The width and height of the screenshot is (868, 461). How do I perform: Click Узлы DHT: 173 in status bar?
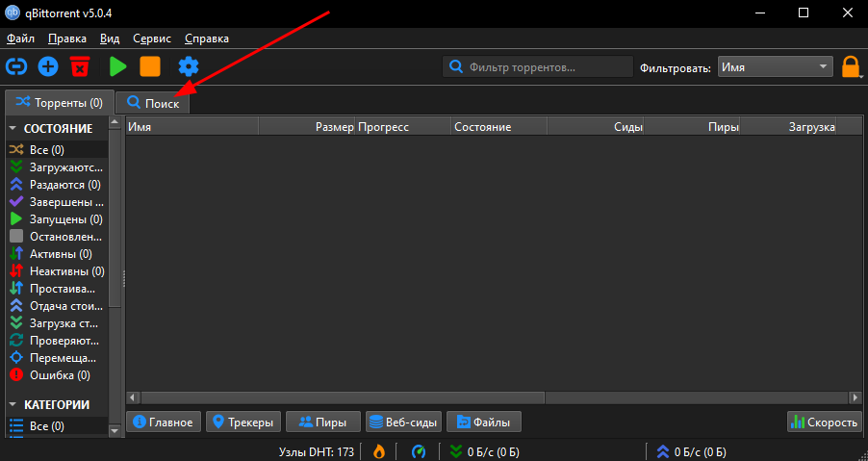pyautogui.click(x=317, y=452)
